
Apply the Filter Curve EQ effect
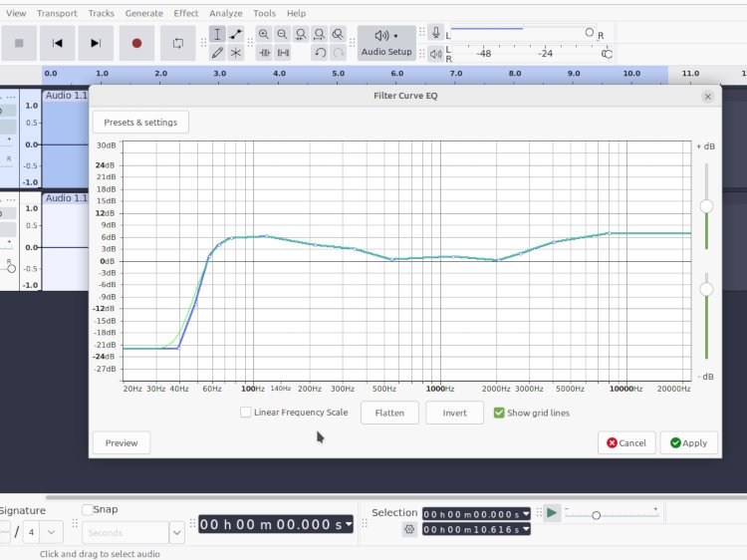click(689, 442)
